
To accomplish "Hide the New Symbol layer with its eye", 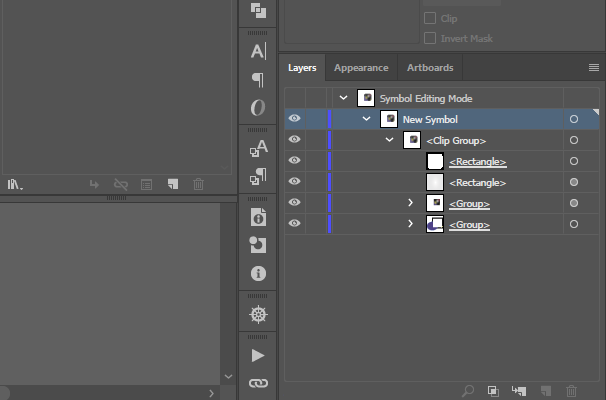I will (294, 118).
